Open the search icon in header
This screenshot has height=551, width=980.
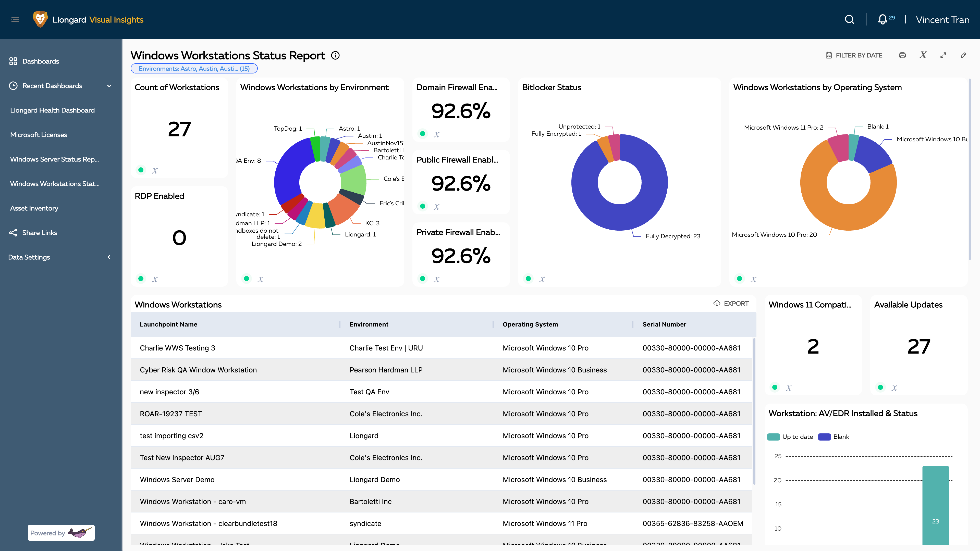coord(849,19)
